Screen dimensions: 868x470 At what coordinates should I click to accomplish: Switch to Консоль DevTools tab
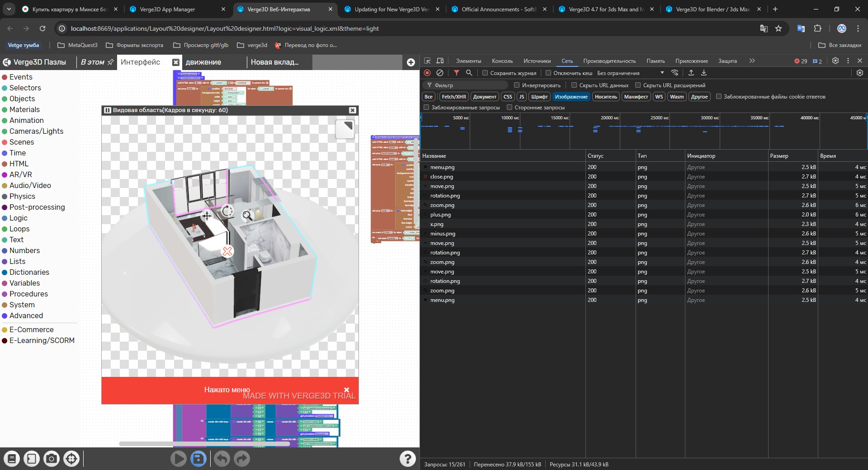[x=502, y=61]
